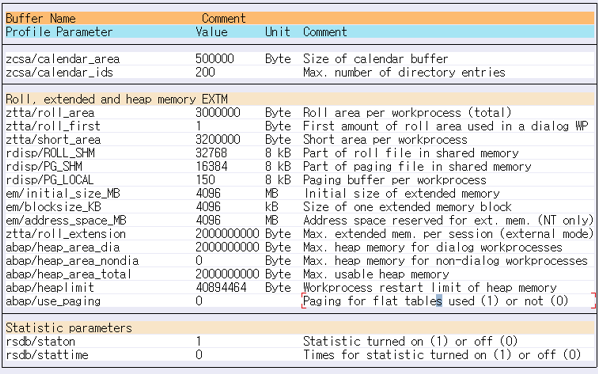Select the abap/heap_area_total parameter

(x=69, y=274)
